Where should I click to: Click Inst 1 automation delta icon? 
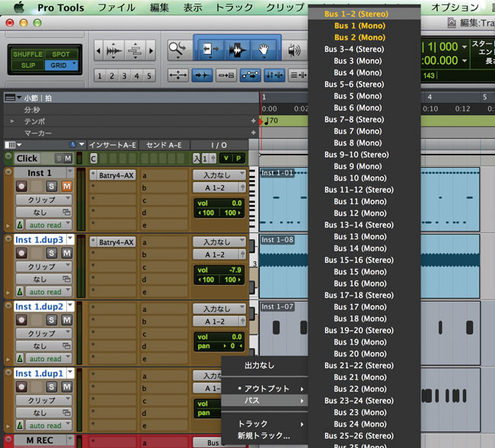point(20,225)
